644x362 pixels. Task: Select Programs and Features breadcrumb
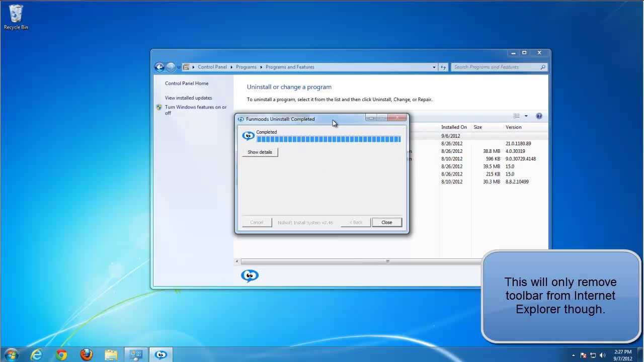[290, 67]
